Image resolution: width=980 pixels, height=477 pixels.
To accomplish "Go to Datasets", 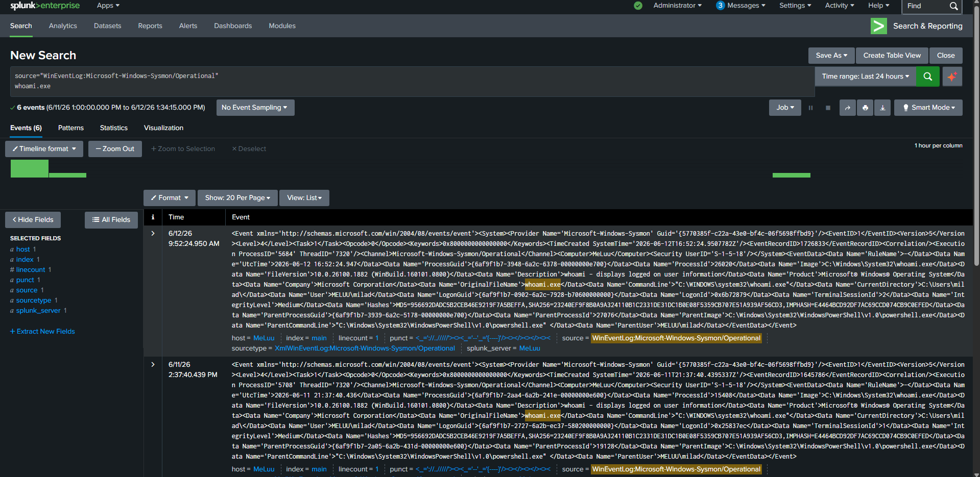I will click(x=107, y=26).
